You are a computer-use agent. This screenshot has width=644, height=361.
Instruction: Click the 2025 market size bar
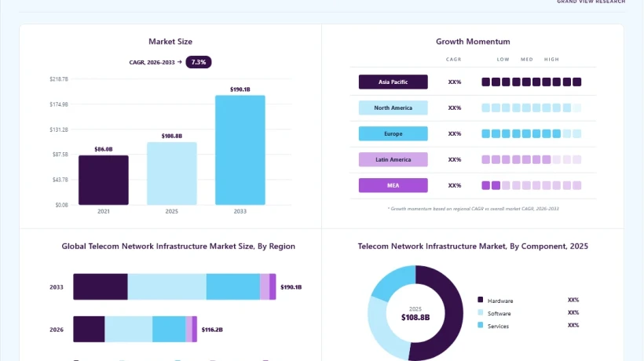(172, 173)
